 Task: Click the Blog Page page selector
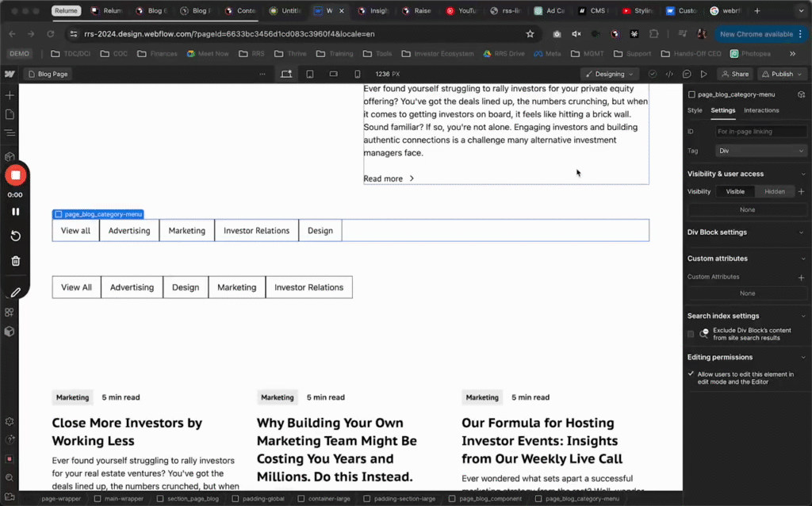[x=48, y=74]
